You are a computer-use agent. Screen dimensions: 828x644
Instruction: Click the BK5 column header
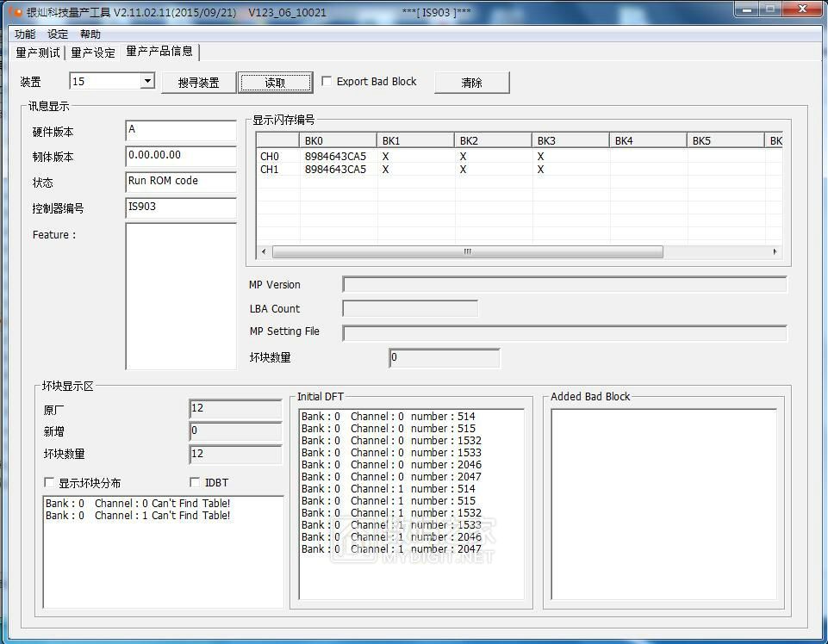[726, 140]
